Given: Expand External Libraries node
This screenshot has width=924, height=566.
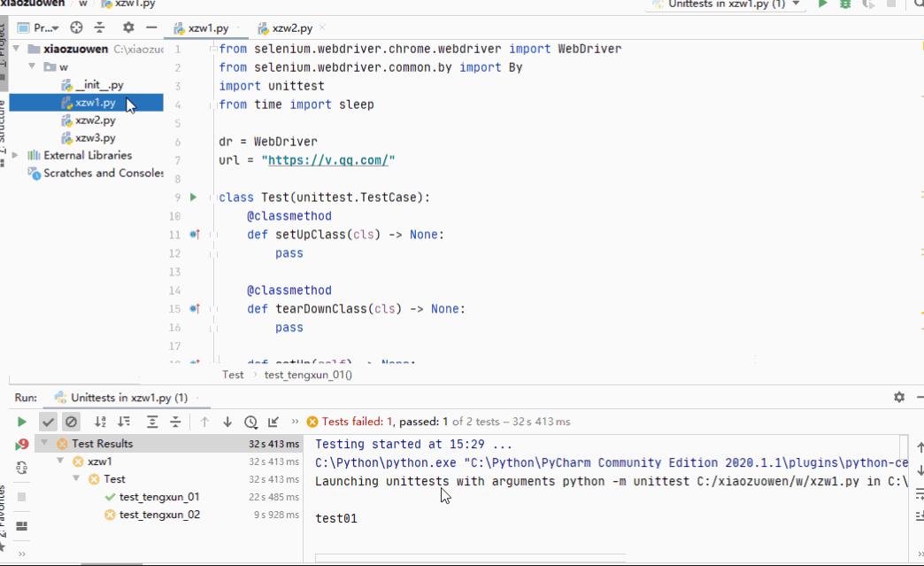Looking at the screenshot, I should tap(15, 155).
